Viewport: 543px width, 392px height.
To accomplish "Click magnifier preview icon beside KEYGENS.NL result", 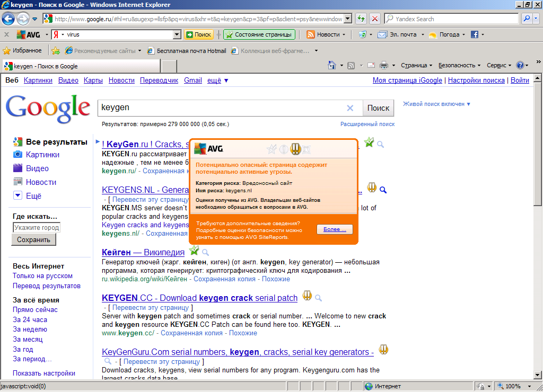I will coord(383,190).
